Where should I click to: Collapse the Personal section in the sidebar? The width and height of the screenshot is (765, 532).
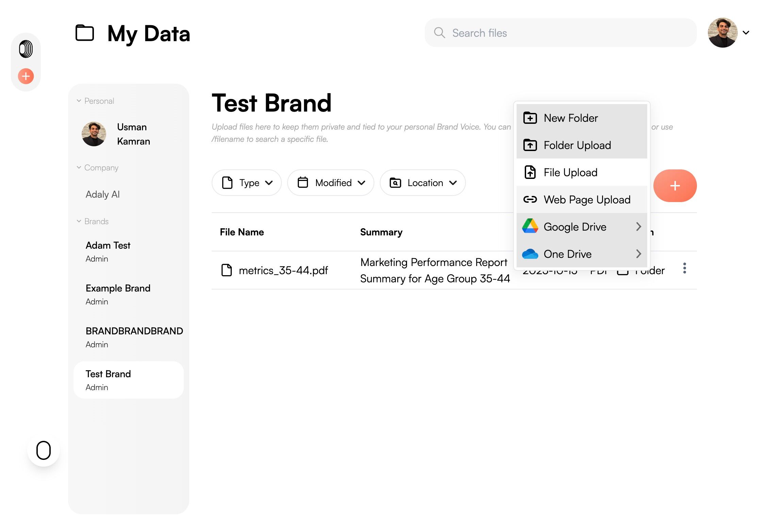pos(79,101)
